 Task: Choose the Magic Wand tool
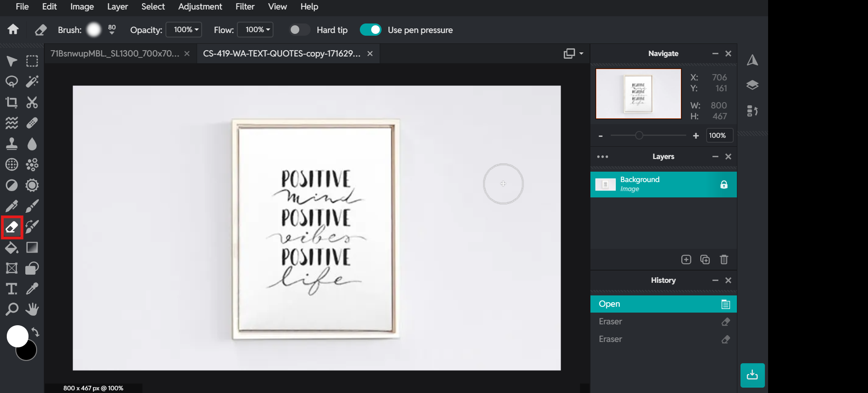click(x=32, y=82)
